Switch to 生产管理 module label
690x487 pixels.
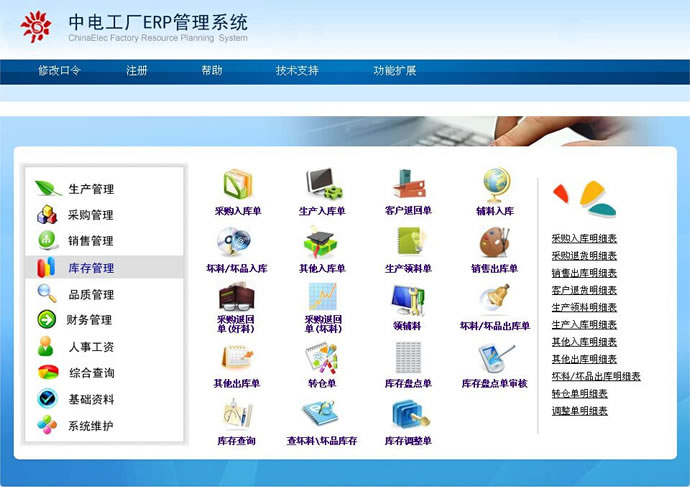(91, 189)
